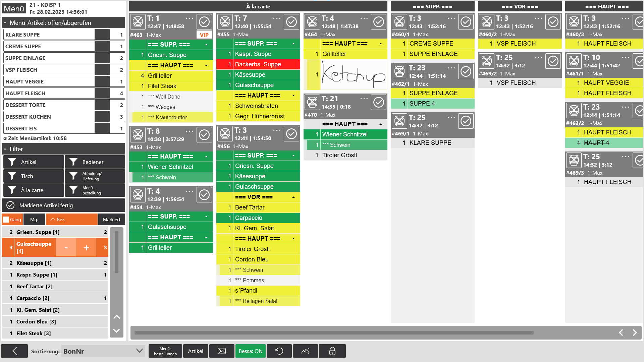Viewport: 644px width, 362px height.
Task: Open the Sortierung dropdown showing BonNr
Action: [x=103, y=351]
